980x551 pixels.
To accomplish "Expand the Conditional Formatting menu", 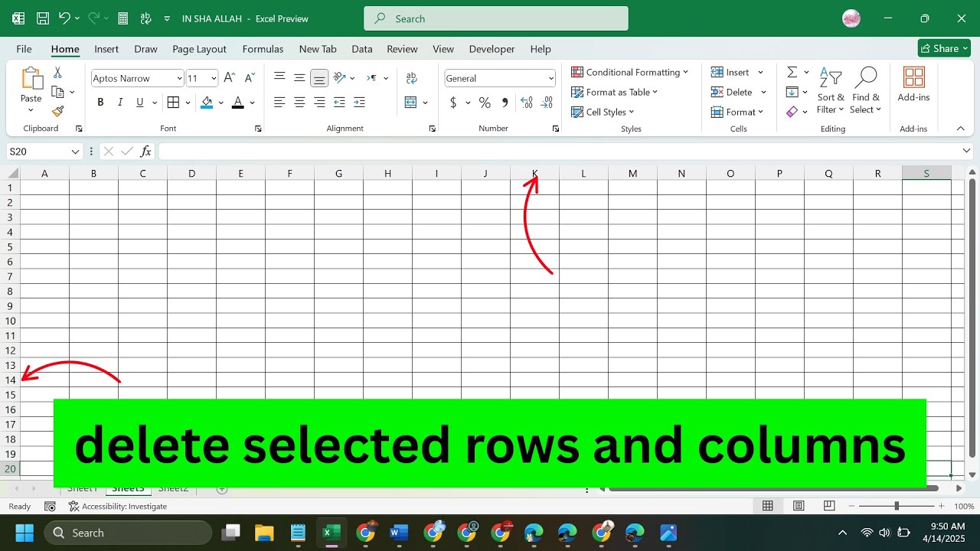I will click(629, 72).
